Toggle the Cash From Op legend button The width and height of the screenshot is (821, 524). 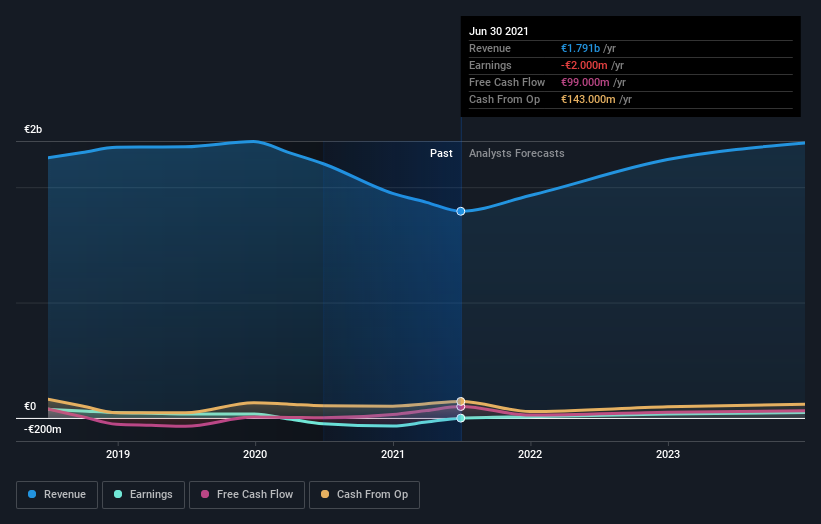(364, 495)
